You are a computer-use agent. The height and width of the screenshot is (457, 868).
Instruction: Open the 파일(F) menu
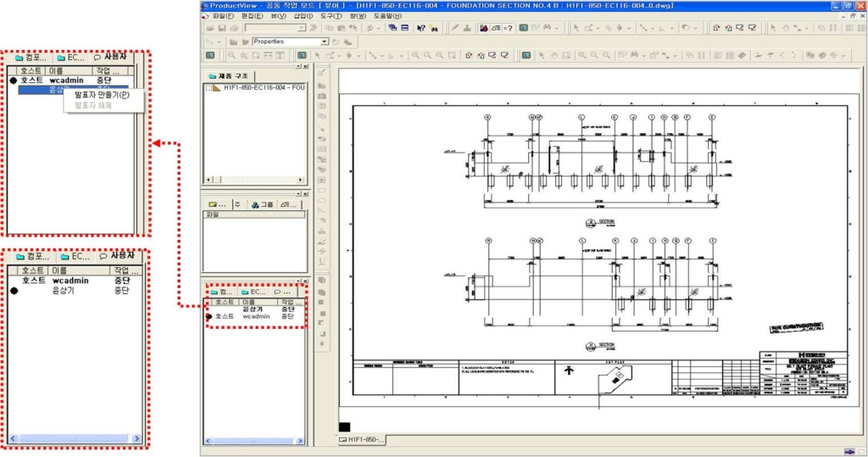[x=223, y=16]
